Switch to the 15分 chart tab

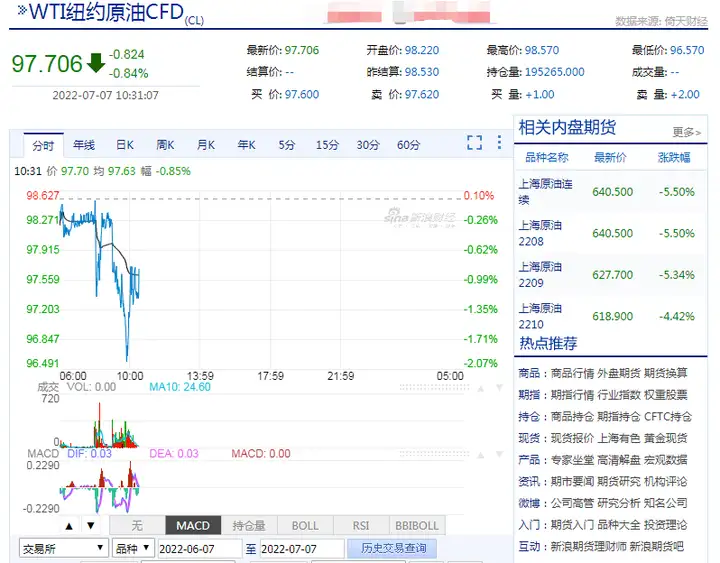coord(327,145)
